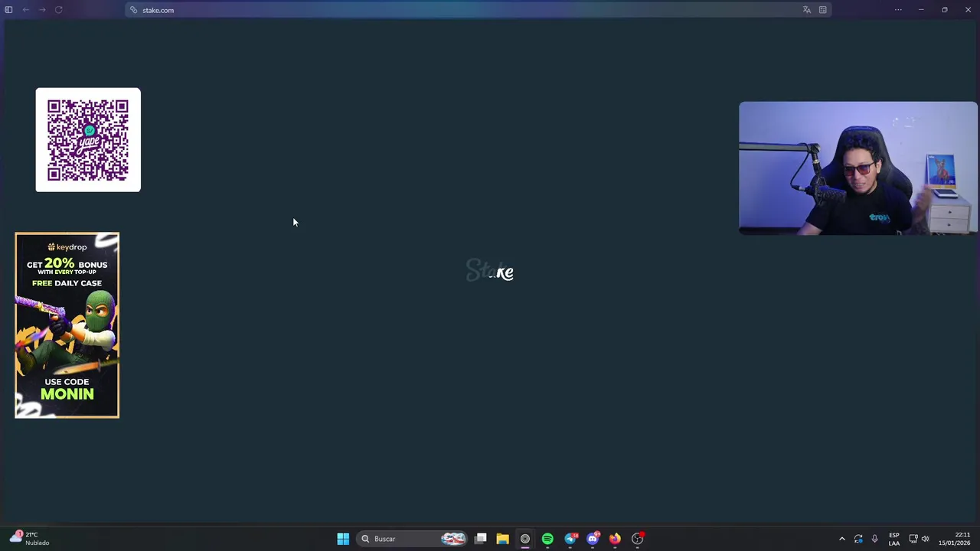Screen dimensions: 980x551
Task: Switch the ESP LAA input language
Action: tap(893, 539)
